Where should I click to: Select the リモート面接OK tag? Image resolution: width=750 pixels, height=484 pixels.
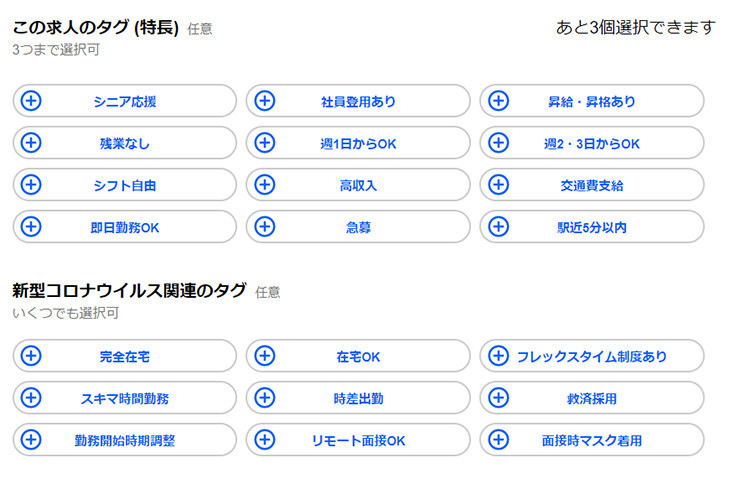358,440
